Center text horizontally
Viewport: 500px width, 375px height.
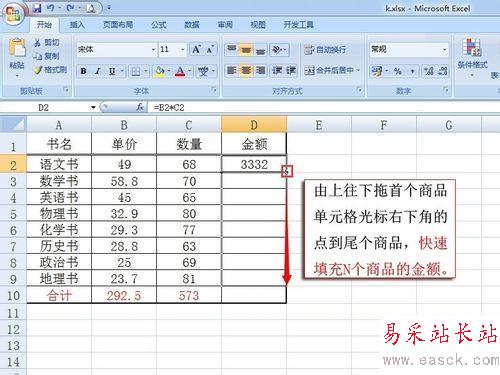coord(246,70)
